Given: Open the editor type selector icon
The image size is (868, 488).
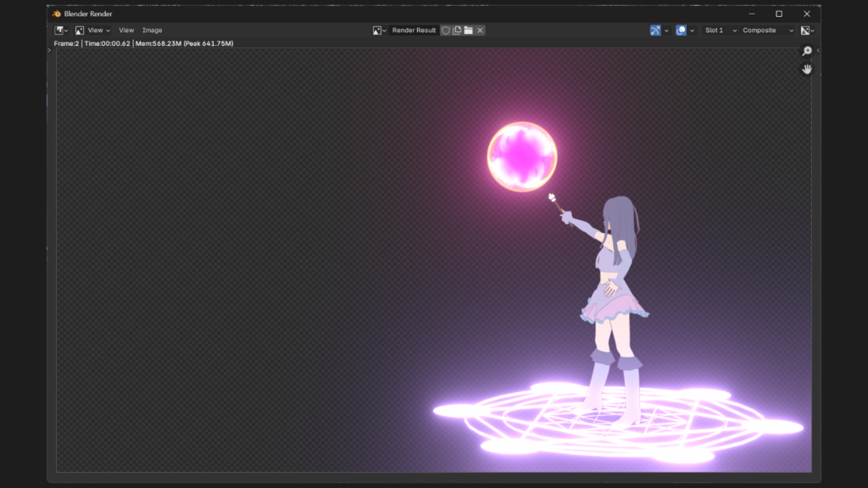Looking at the screenshot, I should (x=61, y=30).
